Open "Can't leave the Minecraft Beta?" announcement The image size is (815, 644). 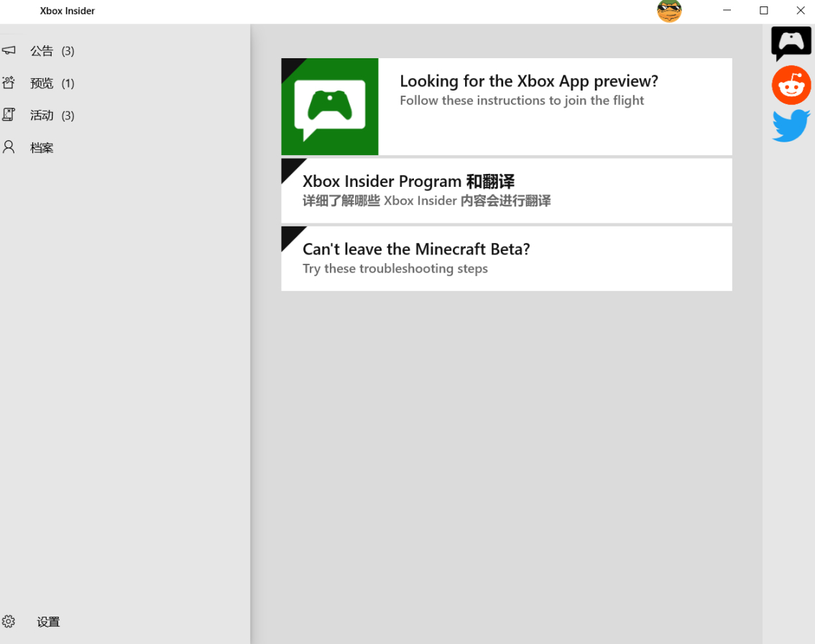(507, 258)
